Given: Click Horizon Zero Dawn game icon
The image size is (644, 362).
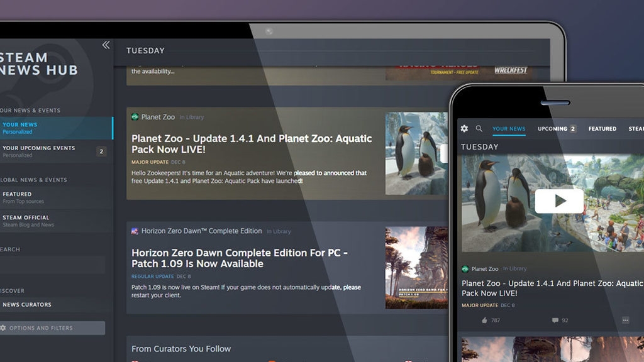Looking at the screenshot, I should pos(135,231).
